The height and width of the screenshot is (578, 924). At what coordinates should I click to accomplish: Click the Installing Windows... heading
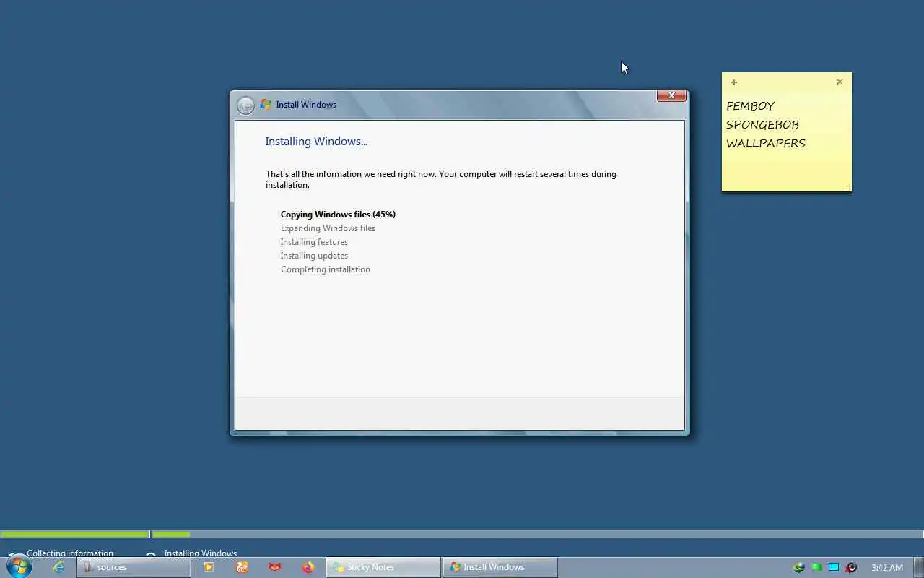point(316,142)
